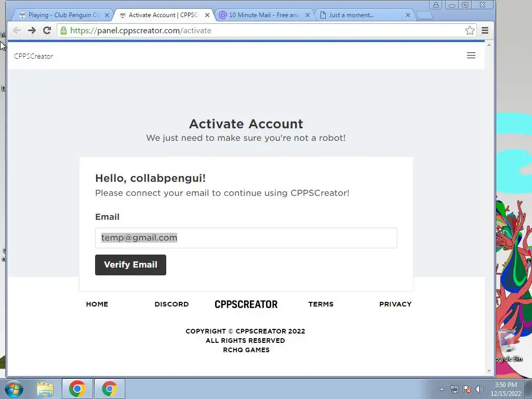Viewport: 532px width, 399px height.
Task: Click the address bar URL
Action: [x=141, y=31]
